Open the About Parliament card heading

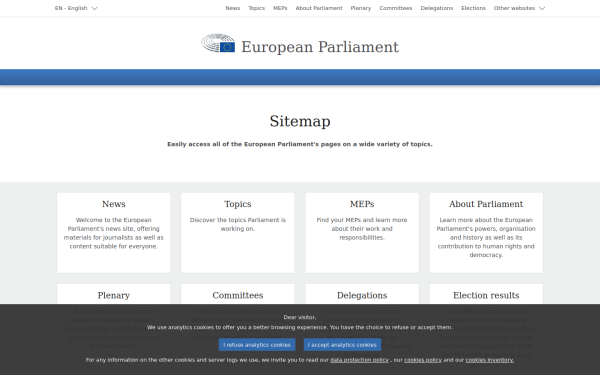point(486,204)
